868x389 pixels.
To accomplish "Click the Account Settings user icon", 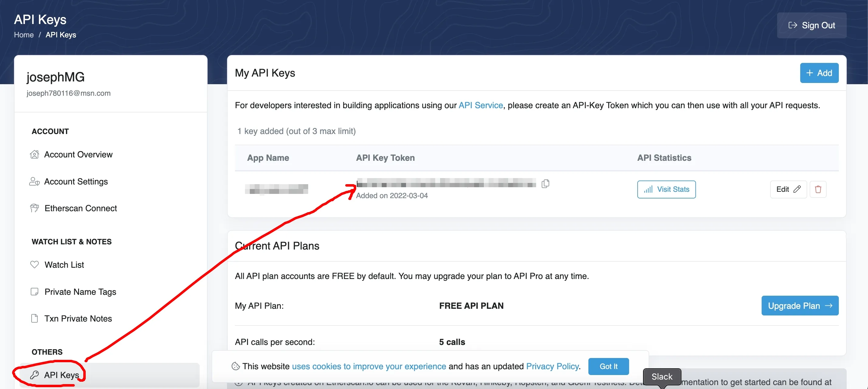I will tap(34, 181).
